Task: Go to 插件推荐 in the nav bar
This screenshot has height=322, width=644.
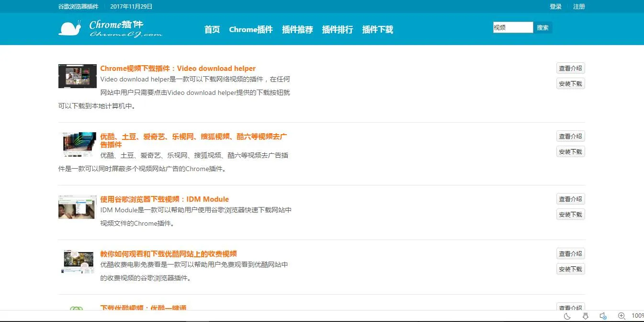Action: click(297, 29)
